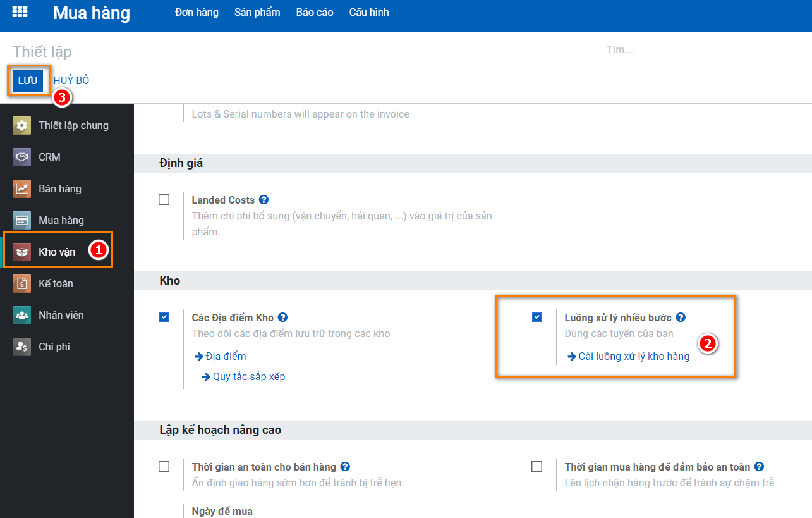This screenshot has height=518, width=812.
Task: Click the HUỶ BỎ discard button
Action: (x=71, y=80)
